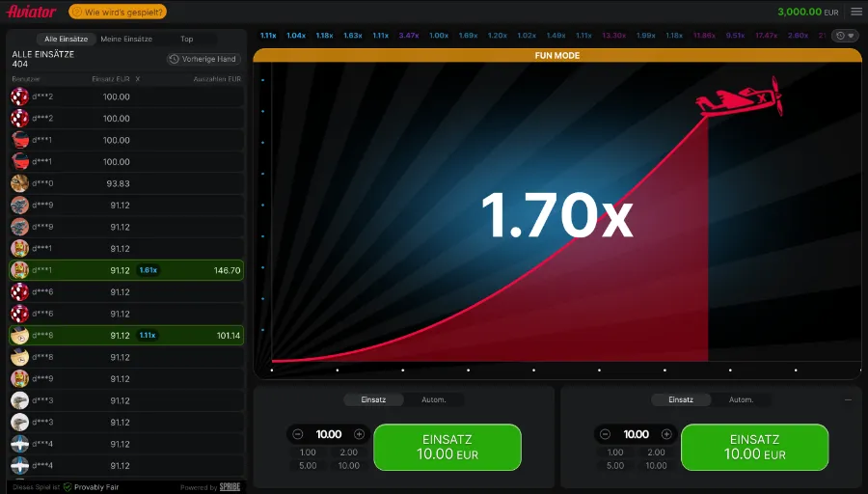Image resolution: width=868 pixels, height=494 pixels.
Task: Switch left bet panel to Autom. mode
Action: point(433,399)
